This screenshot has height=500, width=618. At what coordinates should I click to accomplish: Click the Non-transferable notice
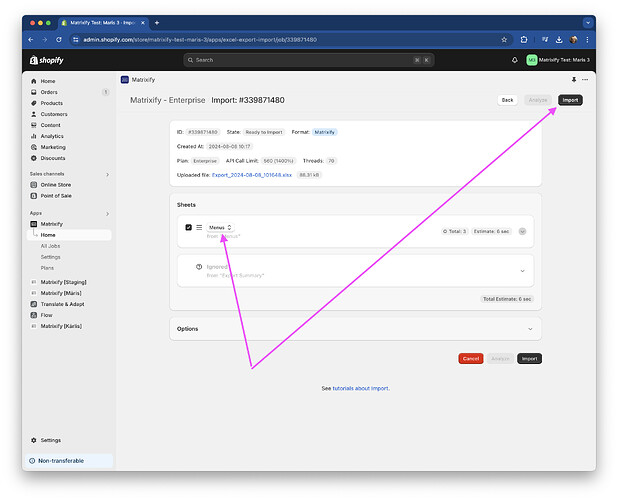[70, 461]
